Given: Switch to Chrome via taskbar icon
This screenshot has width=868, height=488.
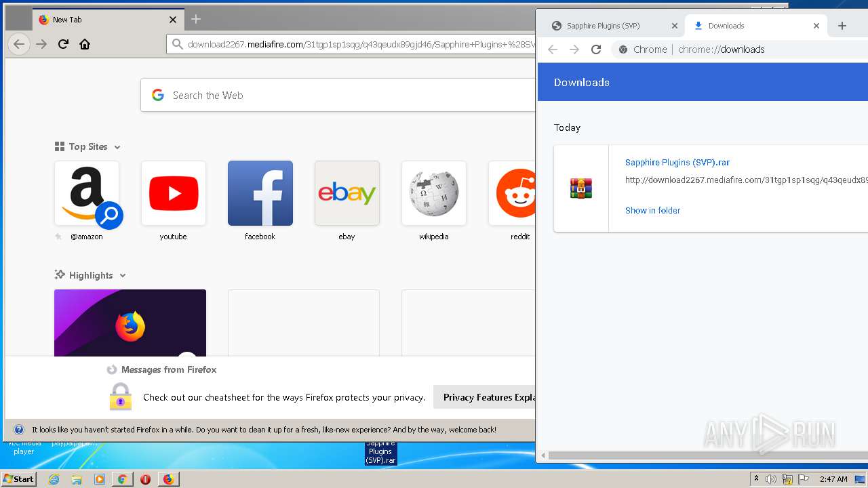Looking at the screenshot, I should click(x=122, y=479).
